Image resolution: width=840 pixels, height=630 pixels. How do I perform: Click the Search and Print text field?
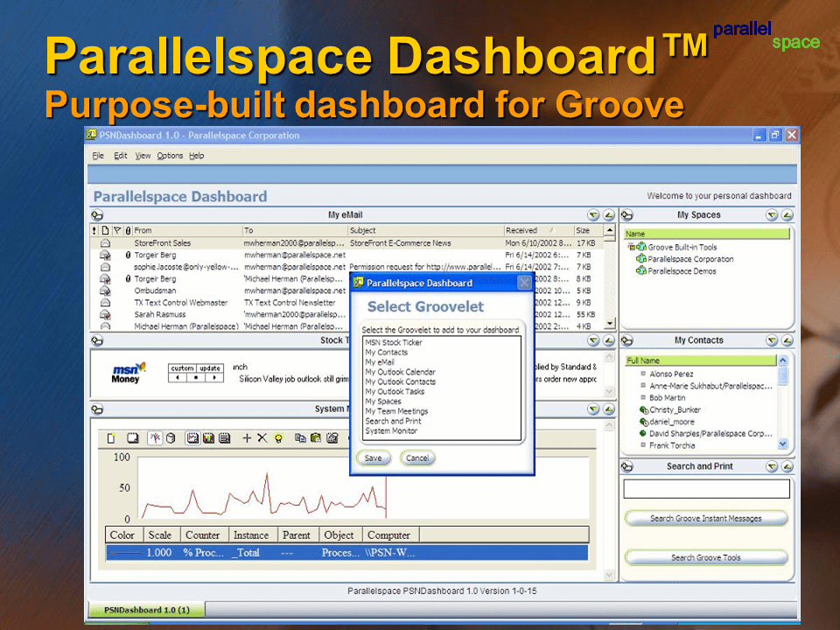pyautogui.click(x=705, y=489)
